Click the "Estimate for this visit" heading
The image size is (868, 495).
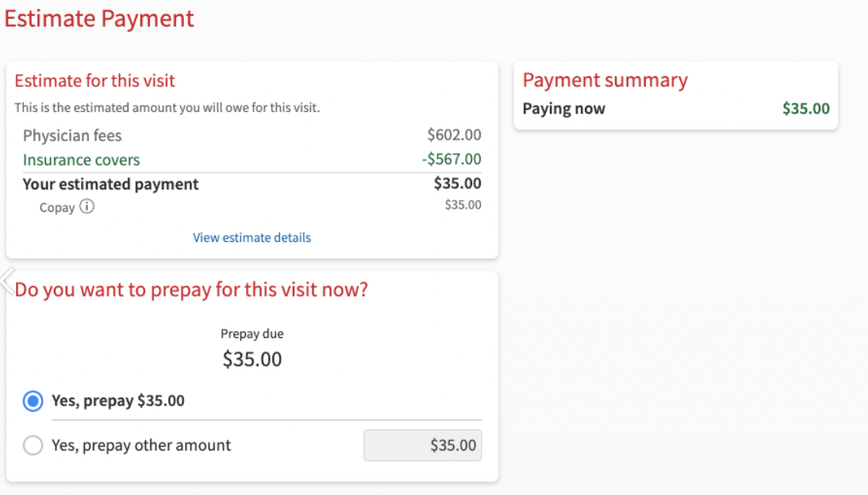point(95,81)
